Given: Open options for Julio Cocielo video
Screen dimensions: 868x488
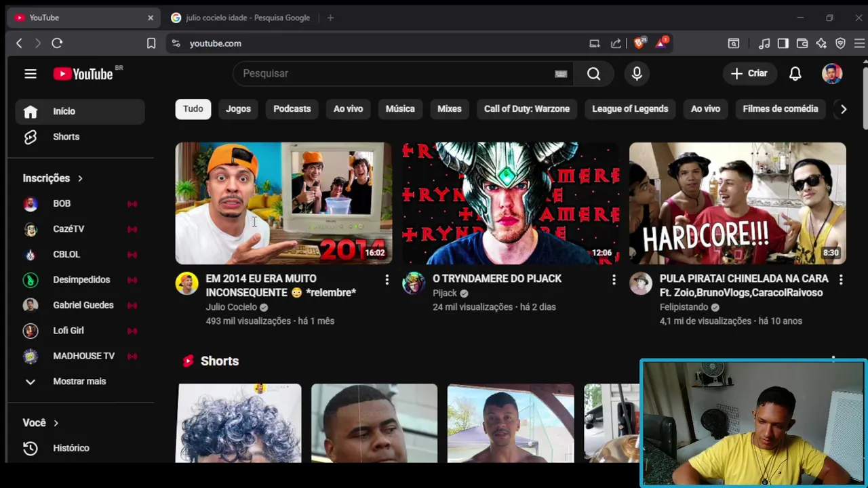Looking at the screenshot, I should [387, 279].
